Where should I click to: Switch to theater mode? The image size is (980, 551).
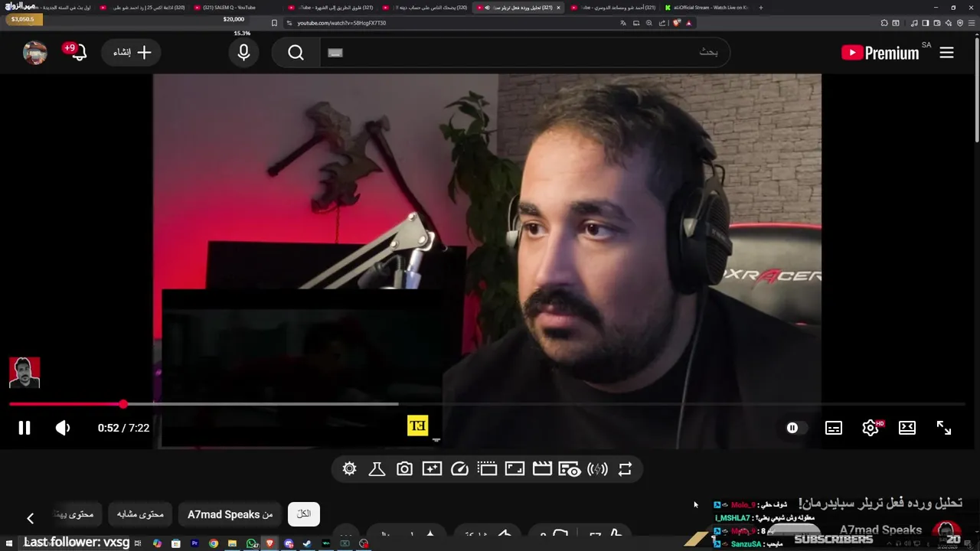pos(907,428)
